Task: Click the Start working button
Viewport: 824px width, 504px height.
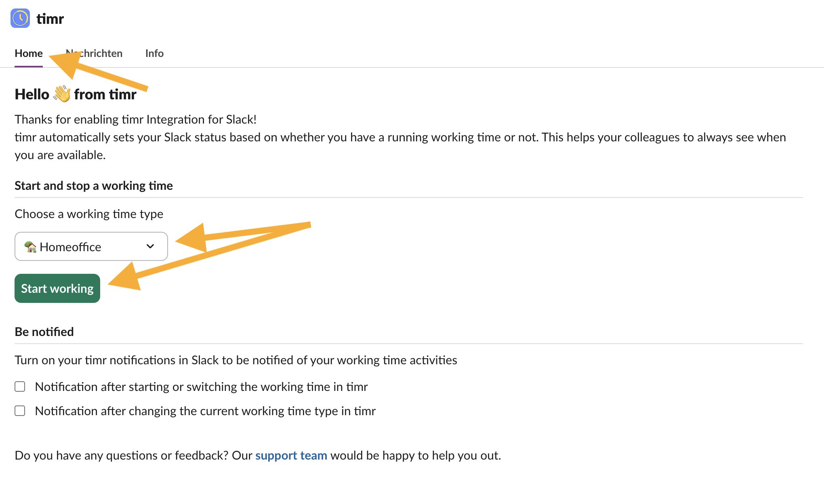Action: [x=57, y=288]
